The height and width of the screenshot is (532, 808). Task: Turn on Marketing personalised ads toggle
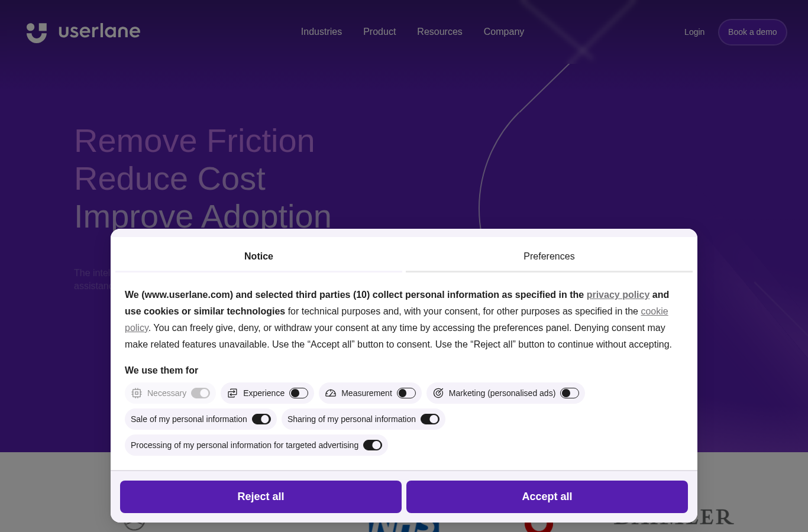(x=570, y=393)
